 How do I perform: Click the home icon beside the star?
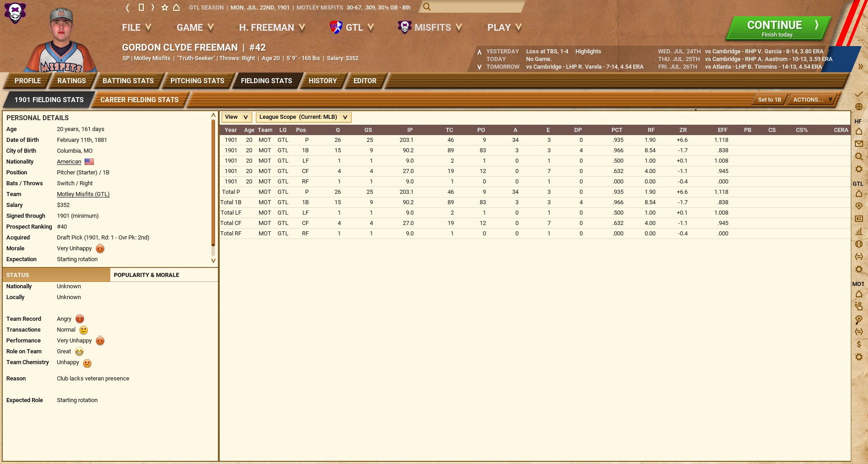[176, 8]
